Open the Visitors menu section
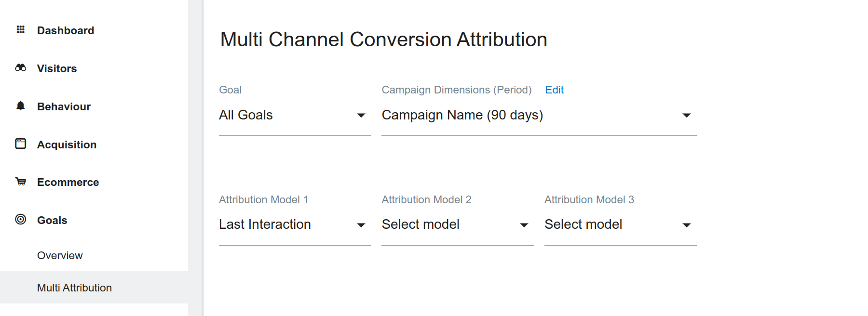The image size is (868, 316). tap(57, 69)
